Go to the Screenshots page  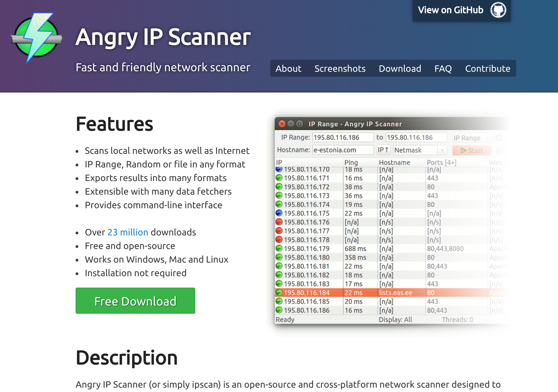pos(340,69)
